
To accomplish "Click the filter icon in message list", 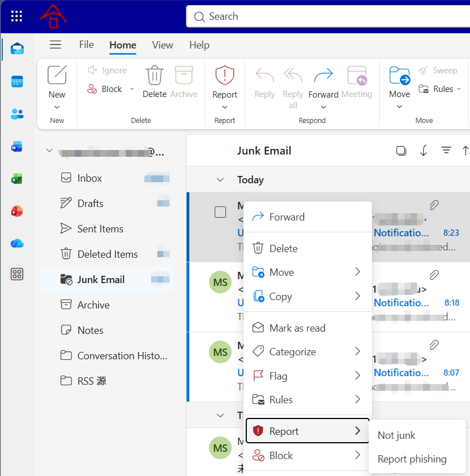I will click(x=446, y=151).
